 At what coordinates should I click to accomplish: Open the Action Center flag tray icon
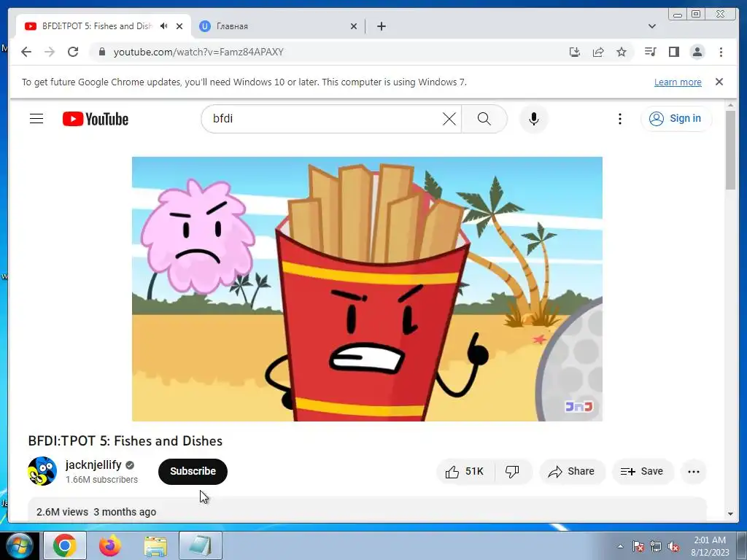coord(638,547)
